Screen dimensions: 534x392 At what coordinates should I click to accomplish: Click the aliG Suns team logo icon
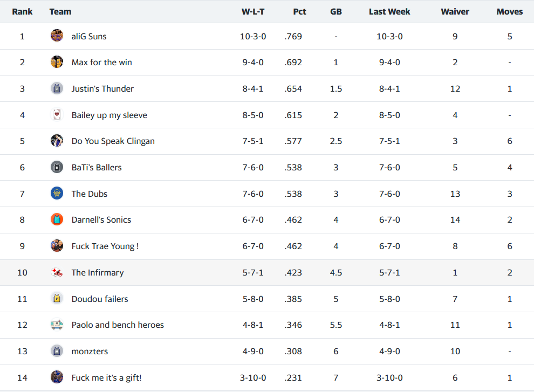click(x=57, y=36)
